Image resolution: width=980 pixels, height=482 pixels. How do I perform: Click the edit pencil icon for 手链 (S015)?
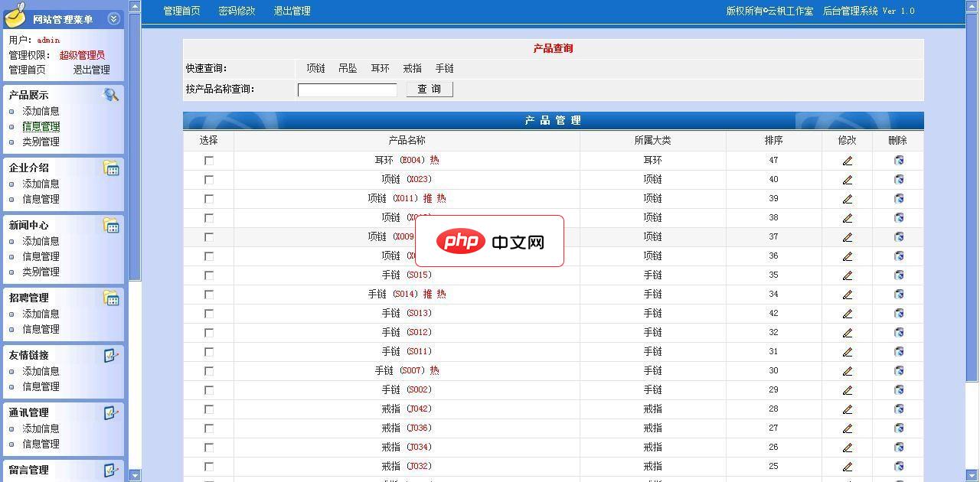(x=848, y=275)
